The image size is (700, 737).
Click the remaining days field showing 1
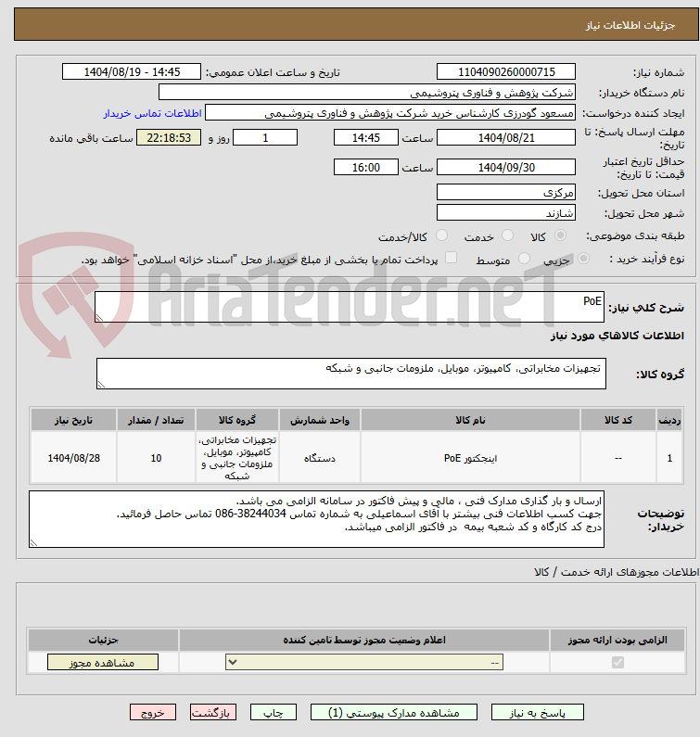(265, 138)
